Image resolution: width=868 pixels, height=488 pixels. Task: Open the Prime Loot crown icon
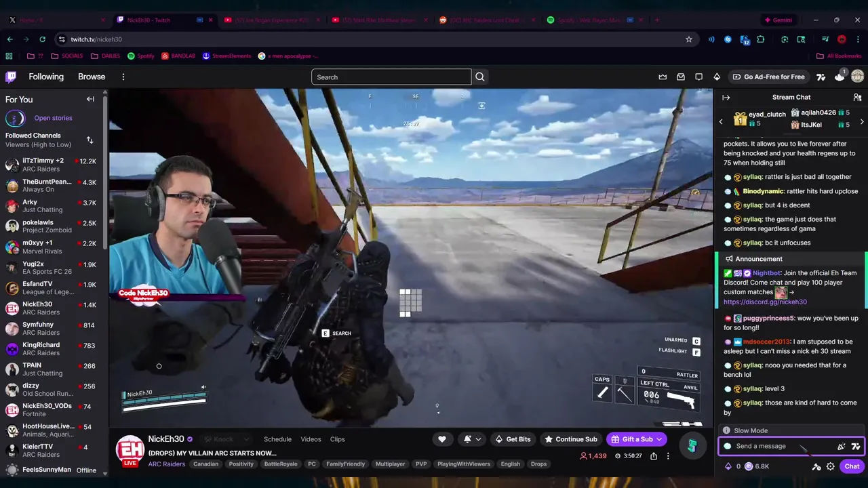[663, 77]
